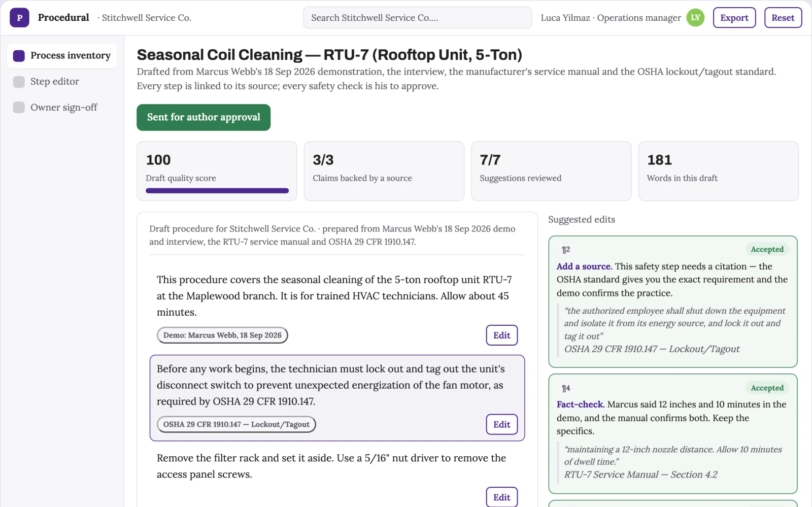
Task: Select the Suggestions reviewed 7/7 card
Action: (x=551, y=171)
